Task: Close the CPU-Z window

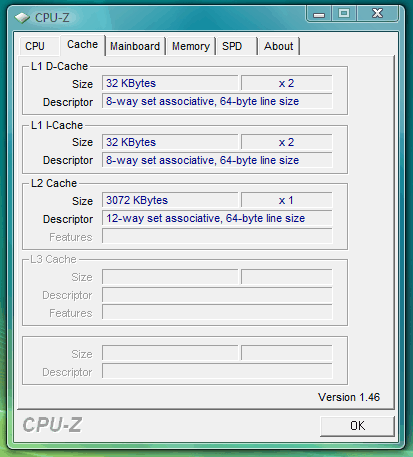Action: pos(377,14)
